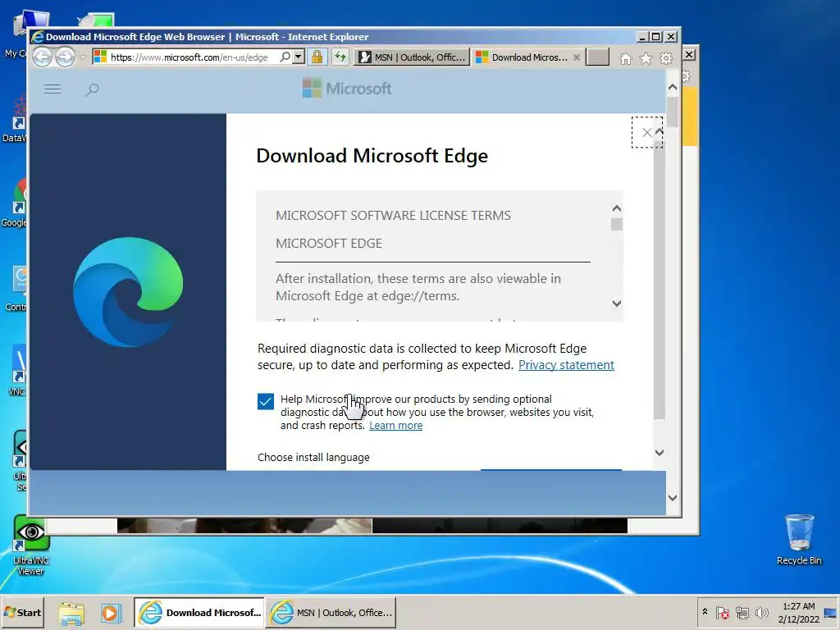
Task: Click the dialog scroll-down arrow
Action: click(660, 453)
